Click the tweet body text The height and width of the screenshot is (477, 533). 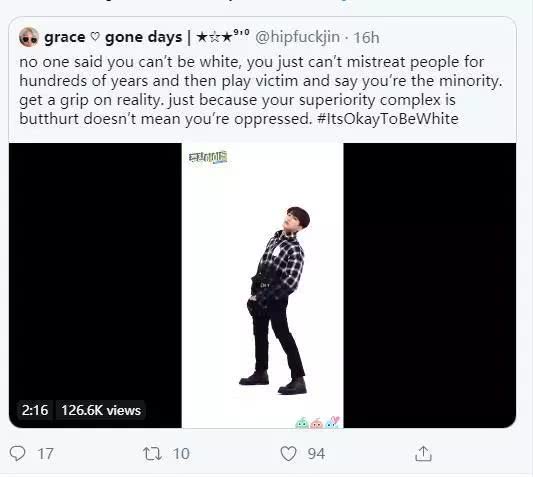[260, 90]
